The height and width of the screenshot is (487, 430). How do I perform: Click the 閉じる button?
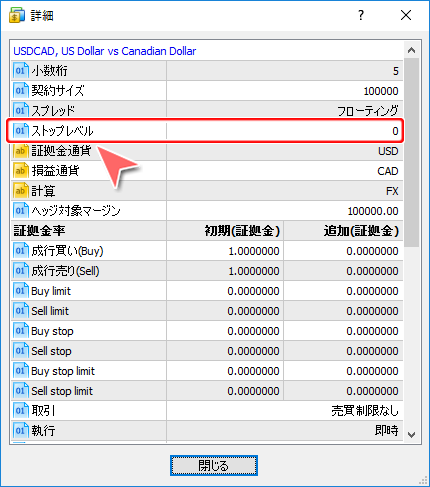coord(214,465)
